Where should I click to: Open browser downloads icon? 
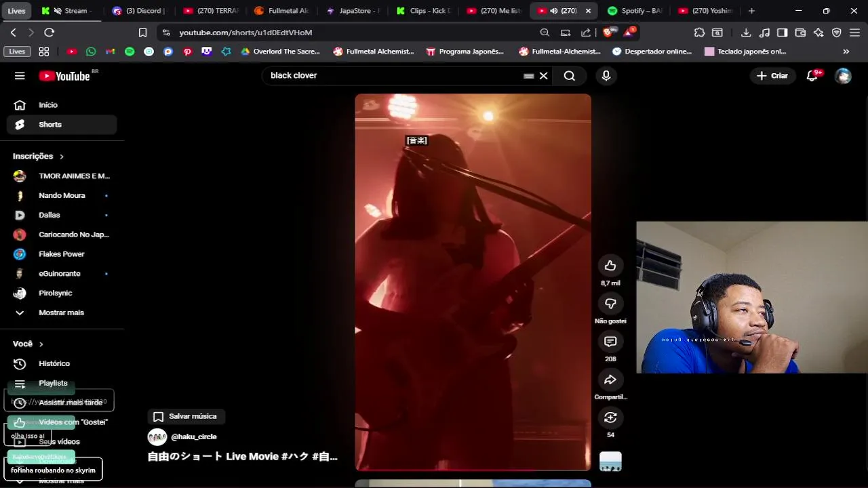[x=746, y=33]
